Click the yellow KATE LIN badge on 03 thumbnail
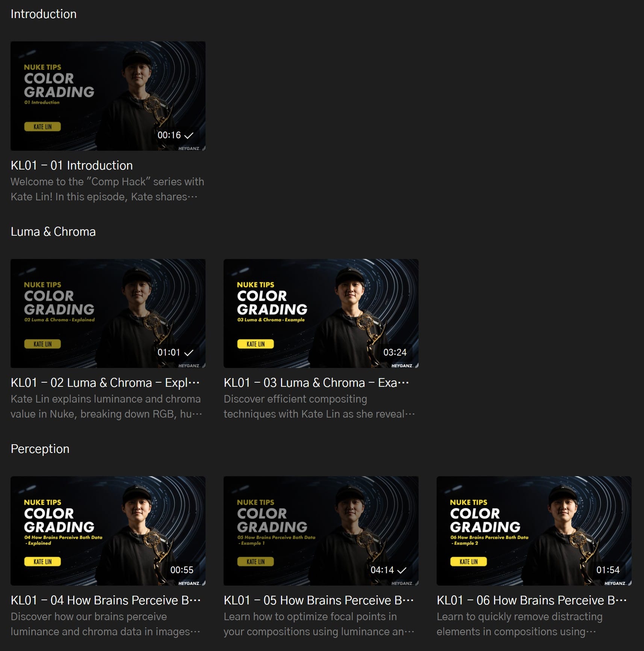644x651 pixels. [255, 344]
